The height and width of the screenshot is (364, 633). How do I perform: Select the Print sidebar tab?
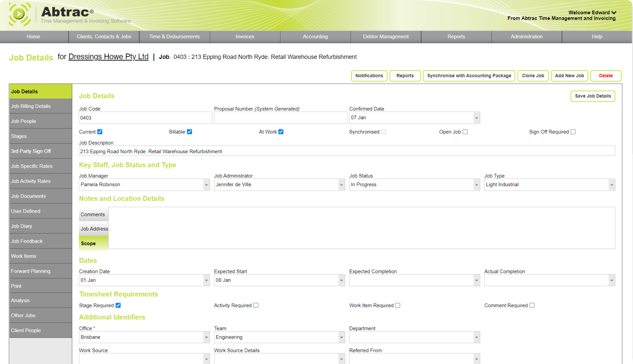point(41,286)
